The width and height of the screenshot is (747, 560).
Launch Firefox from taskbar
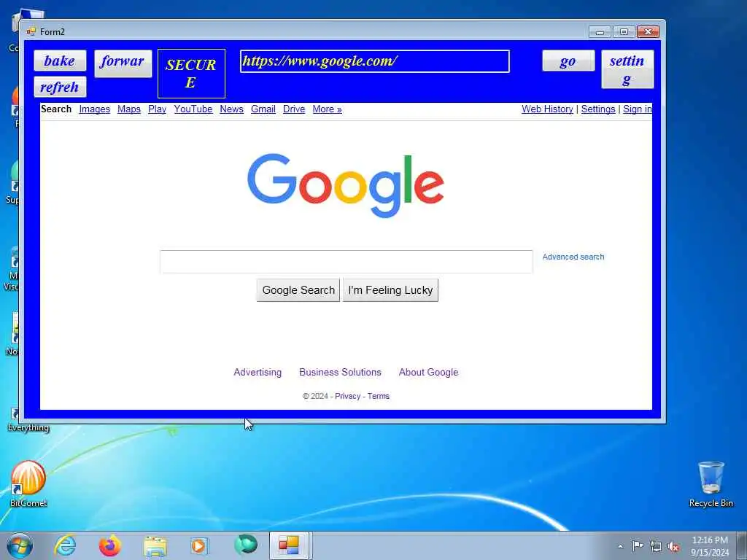click(109, 545)
